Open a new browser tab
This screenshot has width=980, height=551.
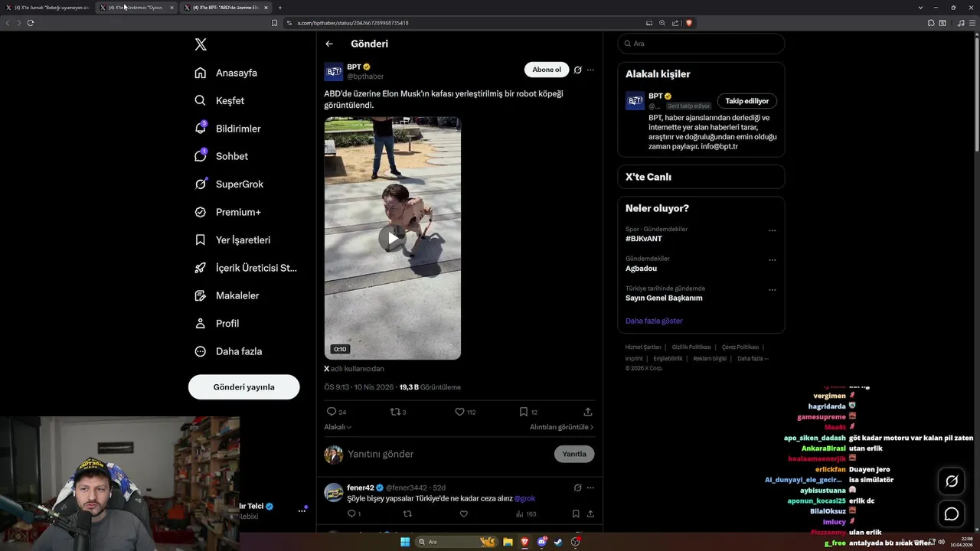click(x=280, y=8)
